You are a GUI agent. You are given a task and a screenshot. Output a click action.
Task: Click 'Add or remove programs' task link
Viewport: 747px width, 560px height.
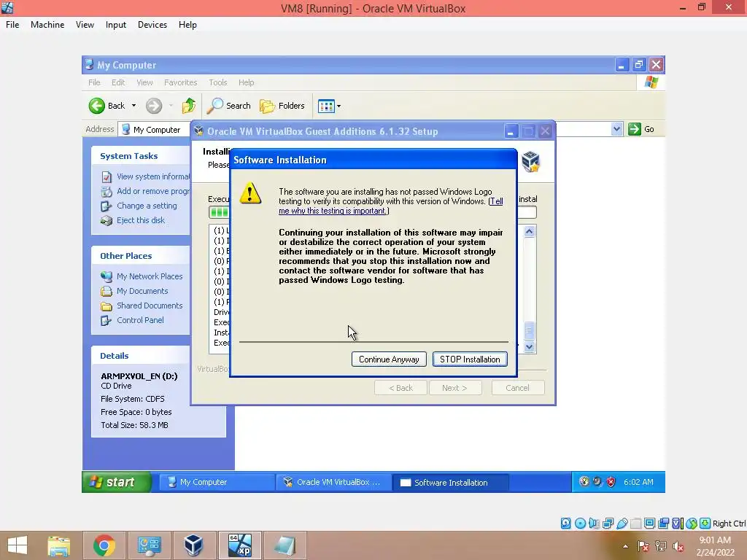[x=152, y=191]
